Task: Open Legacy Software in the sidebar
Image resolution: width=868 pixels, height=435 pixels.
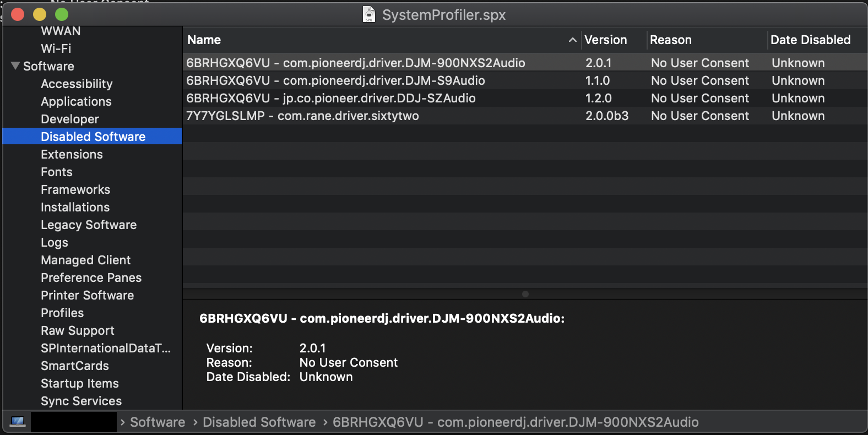Action: 89,225
